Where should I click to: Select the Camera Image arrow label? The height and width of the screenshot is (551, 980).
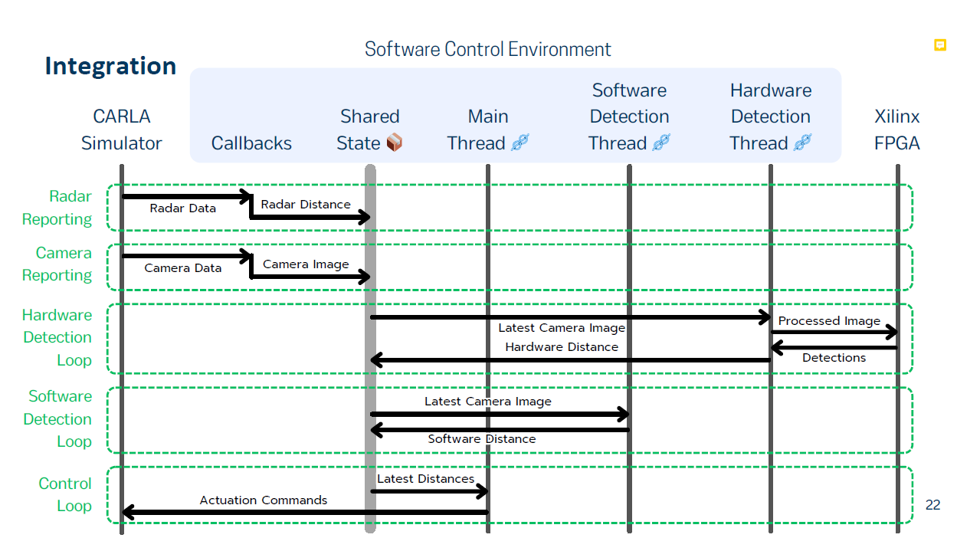point(306,264)
